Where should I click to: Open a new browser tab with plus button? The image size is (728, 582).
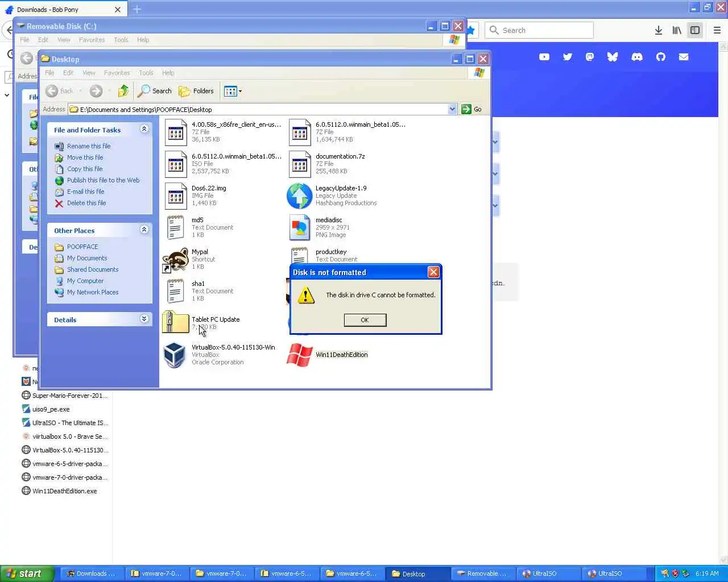[137, 9]
